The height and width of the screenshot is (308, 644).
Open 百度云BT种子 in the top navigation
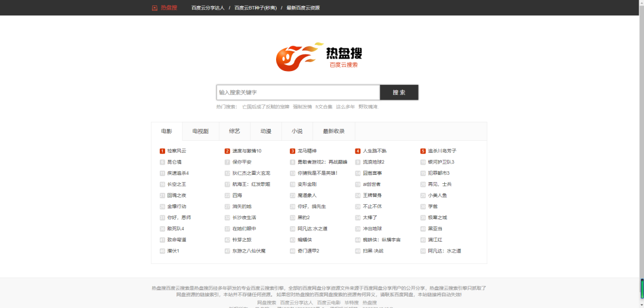[x=255, y=8]
